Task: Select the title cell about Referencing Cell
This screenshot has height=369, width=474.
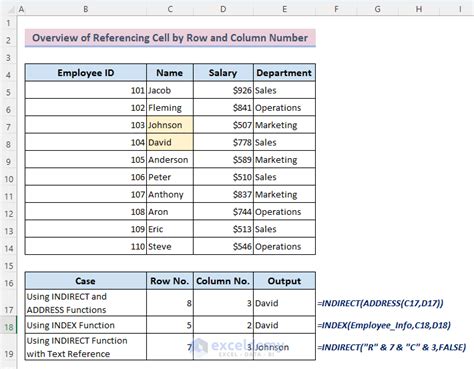Action: click(170, 38)
